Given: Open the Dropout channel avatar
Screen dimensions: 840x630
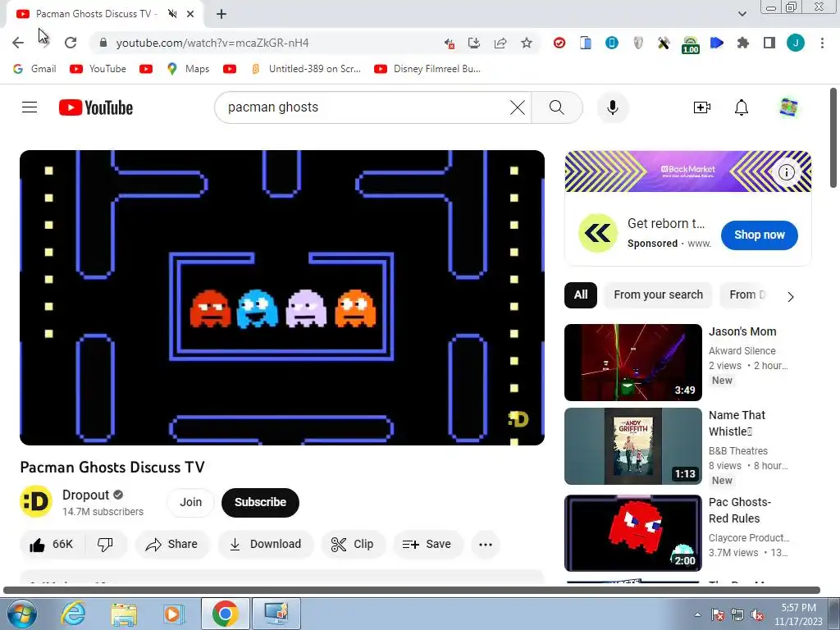Looking at the screenshot, I should (36, 502).
